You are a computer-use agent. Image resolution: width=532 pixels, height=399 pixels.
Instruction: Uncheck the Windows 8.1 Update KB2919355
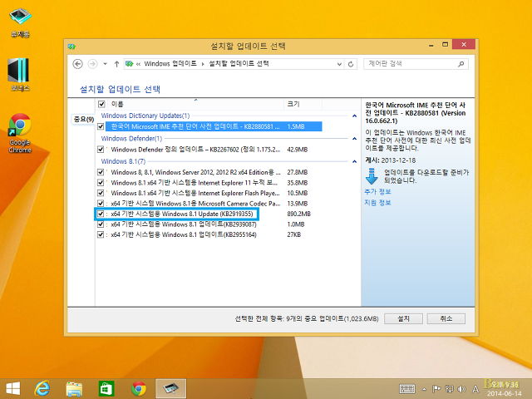[x=101, y=214]
